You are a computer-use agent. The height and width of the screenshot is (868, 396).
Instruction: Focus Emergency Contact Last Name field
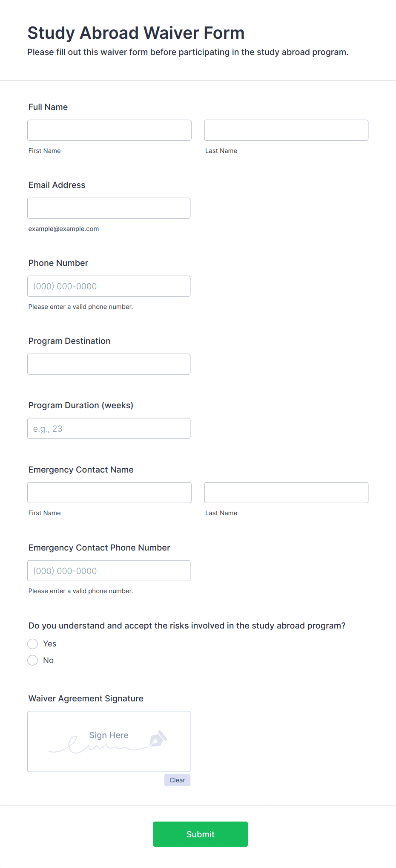point(286,493)
